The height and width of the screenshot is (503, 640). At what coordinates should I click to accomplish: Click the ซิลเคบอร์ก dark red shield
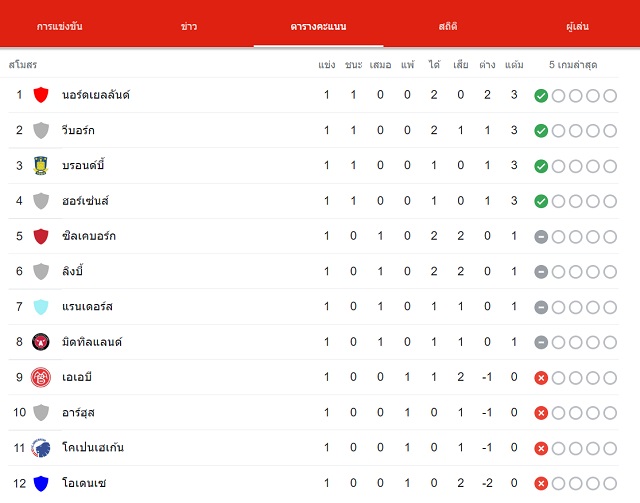click(41, 236)
